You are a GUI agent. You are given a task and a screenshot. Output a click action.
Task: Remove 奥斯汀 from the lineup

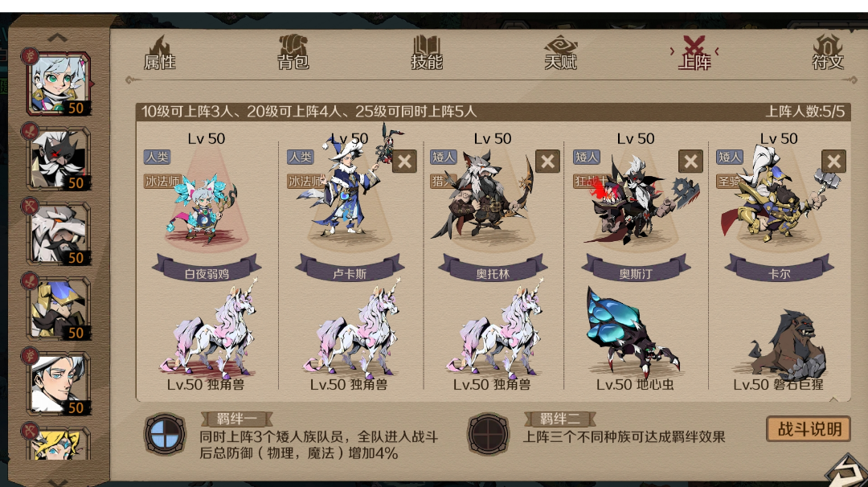(x=691, y=161)
